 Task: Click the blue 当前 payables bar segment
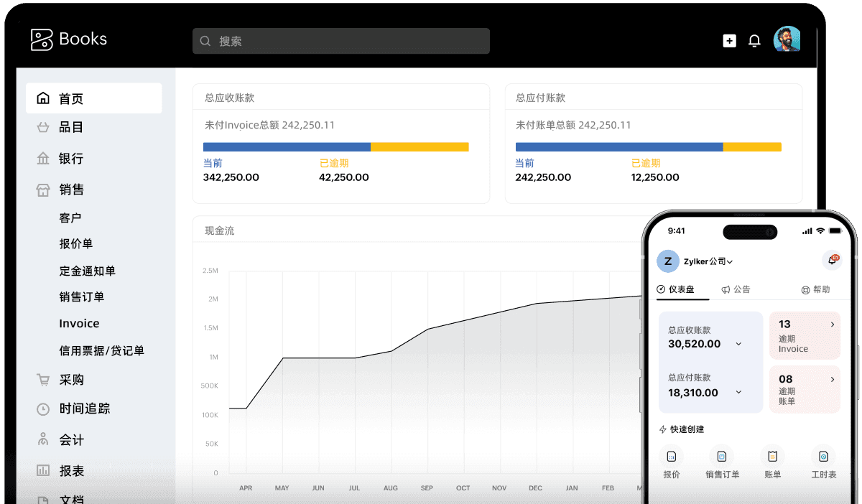pos(619,146)
